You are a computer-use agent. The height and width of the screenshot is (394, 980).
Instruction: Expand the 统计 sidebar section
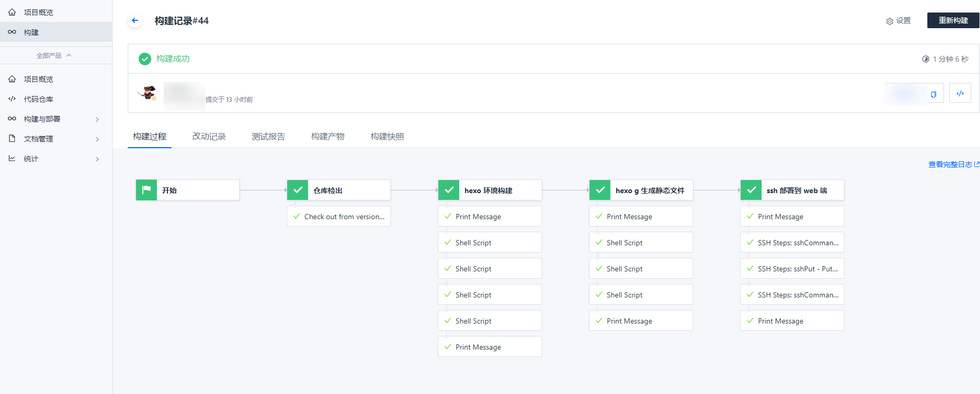pos(97,159)
